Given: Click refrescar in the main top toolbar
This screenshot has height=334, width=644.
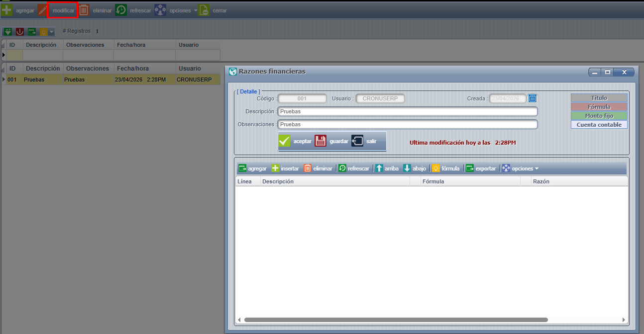Looking at the screenshot, I should click(133, 10).
